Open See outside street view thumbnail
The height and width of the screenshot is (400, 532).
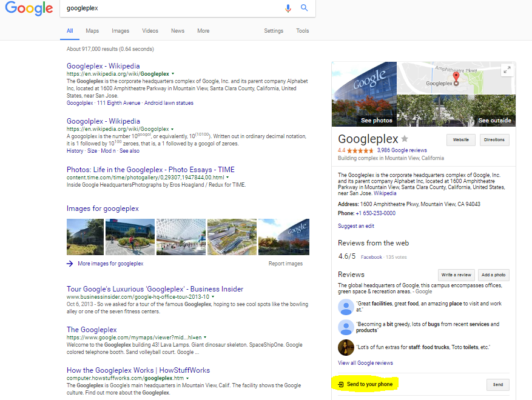tap(456, 110)
